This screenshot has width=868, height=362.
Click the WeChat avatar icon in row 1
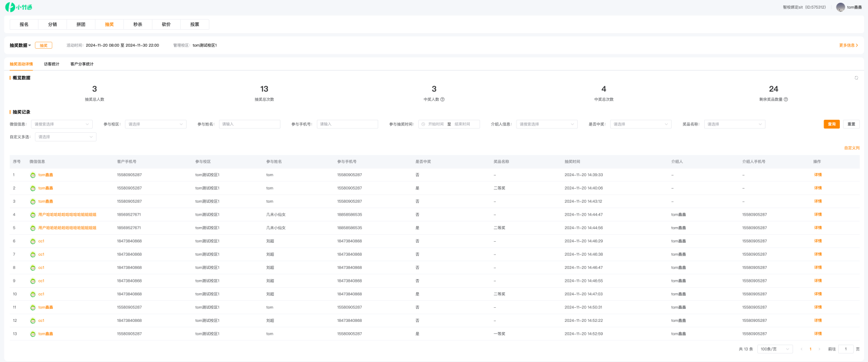(33, 175)
